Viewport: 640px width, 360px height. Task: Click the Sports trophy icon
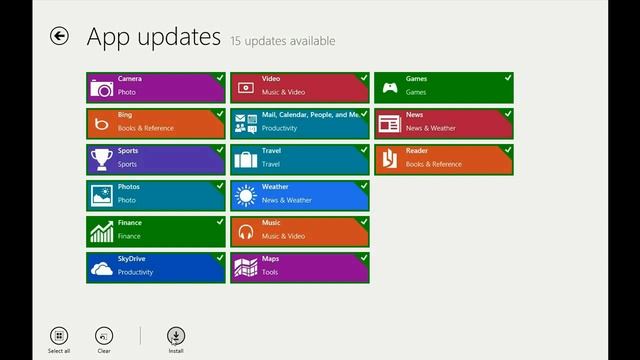tap(102, 160)
